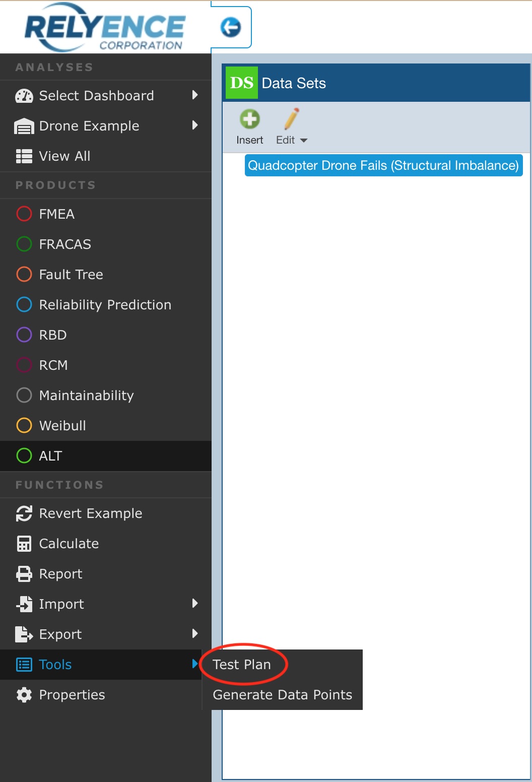The image size is (532, 782).
Task: Click the Calculate calculator icon
Action: click(24, 544)
